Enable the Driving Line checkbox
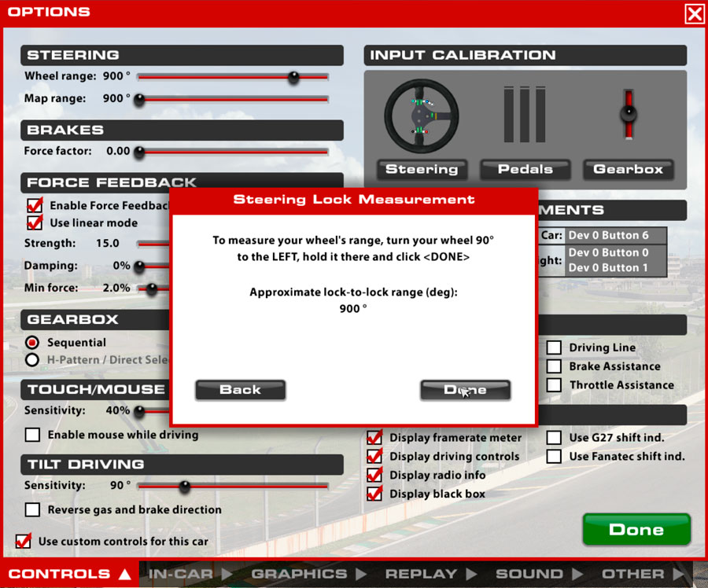This screenshot has width=708, height=588. pyautogui.click(x=555, y=347)
